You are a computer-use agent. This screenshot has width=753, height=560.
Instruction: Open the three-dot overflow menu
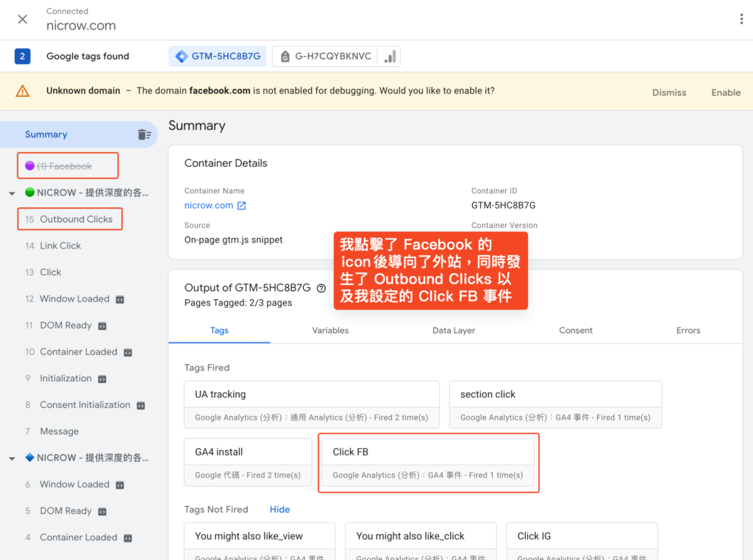tap(741, 19)
